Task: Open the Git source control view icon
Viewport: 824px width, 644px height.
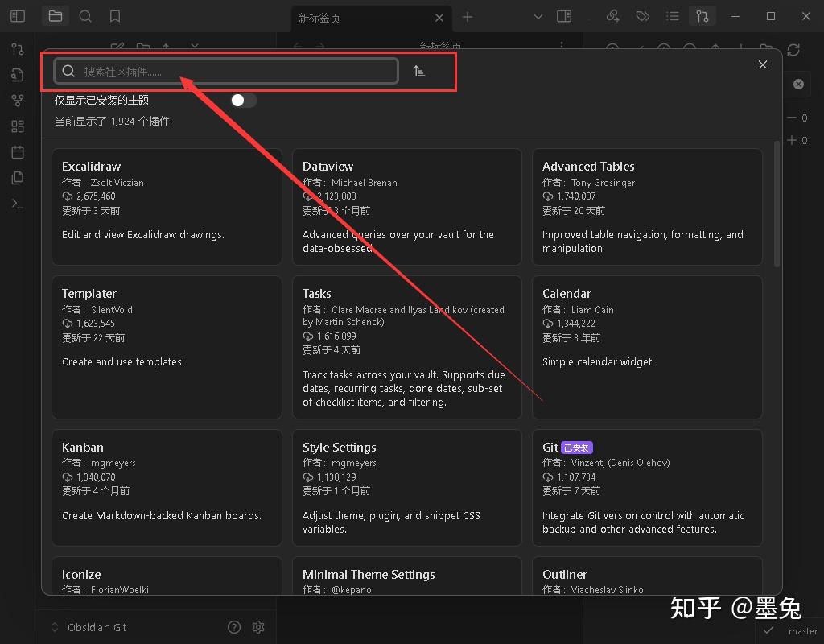Action: [x=17, y=50]
